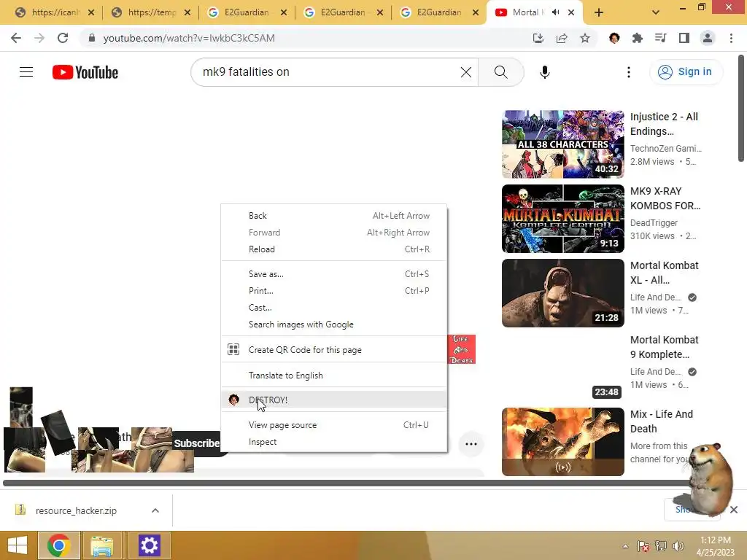Image resolution: width=747 pixels, height=560 pixels.
Task: Open media controls icon in toolbar
Action: tap(661, 38)
